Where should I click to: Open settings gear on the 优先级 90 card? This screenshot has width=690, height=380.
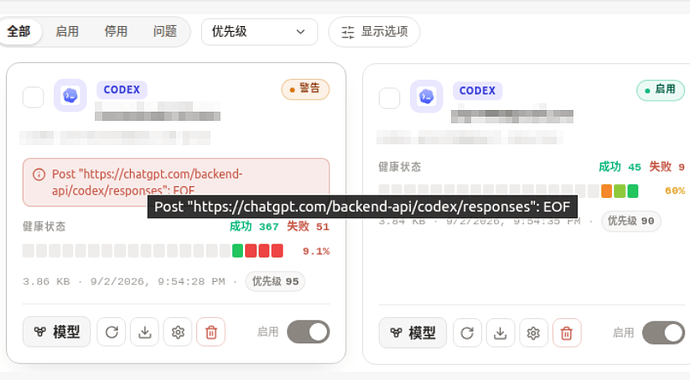533,333
